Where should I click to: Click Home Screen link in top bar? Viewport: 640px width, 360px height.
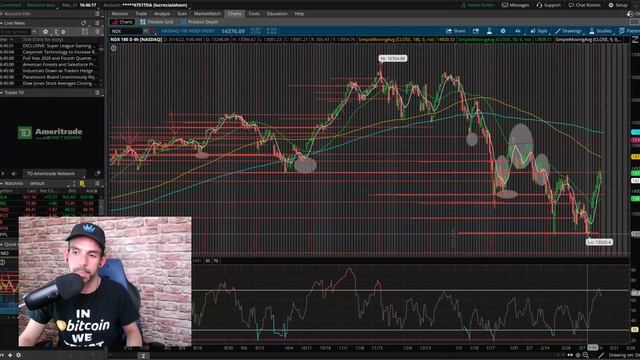pyautogui.click(x=478, y=5)
